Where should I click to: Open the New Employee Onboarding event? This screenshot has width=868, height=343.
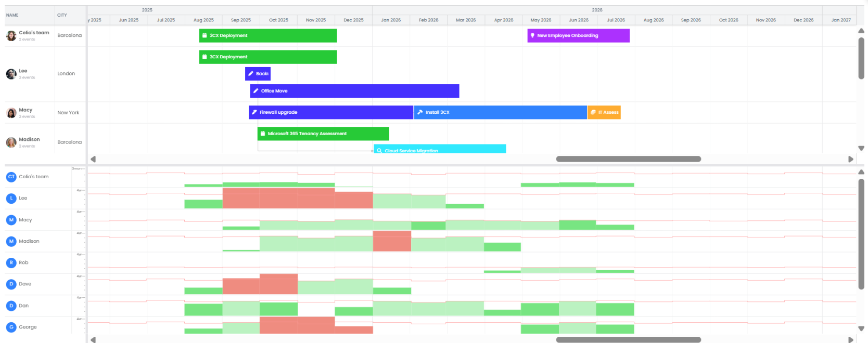tap(579, 35)
